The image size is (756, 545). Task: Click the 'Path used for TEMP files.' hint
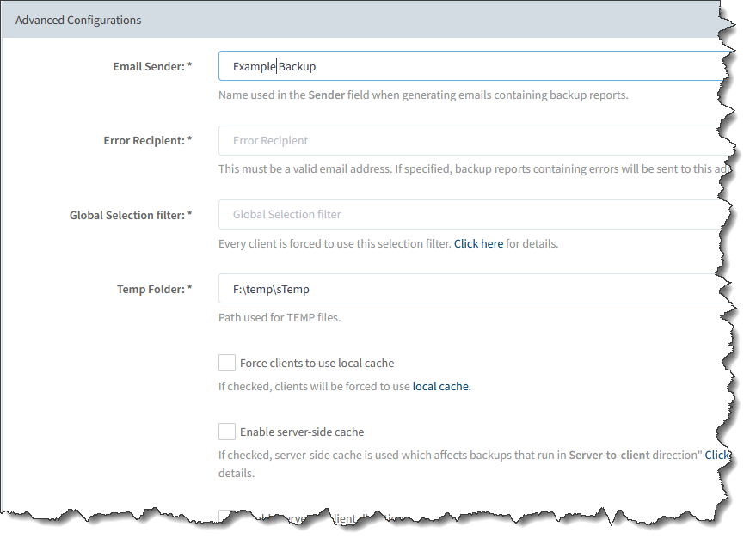280,317
